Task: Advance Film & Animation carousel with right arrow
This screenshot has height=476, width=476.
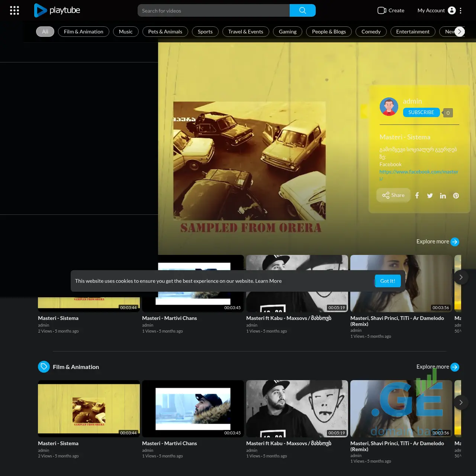Action: coord(461,402)
